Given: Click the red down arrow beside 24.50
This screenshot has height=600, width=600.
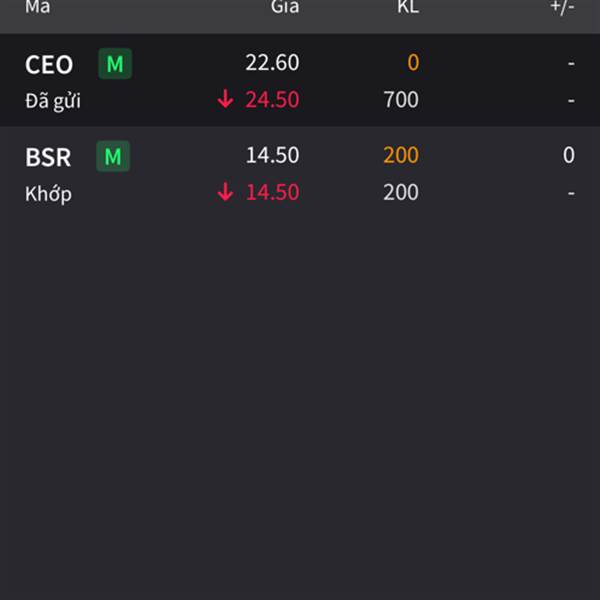Looking at the screenshot, I should (226, 100).
